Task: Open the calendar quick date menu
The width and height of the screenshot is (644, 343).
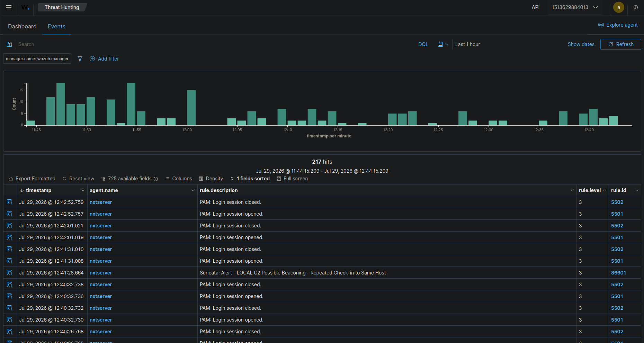Action: point(443,44)
